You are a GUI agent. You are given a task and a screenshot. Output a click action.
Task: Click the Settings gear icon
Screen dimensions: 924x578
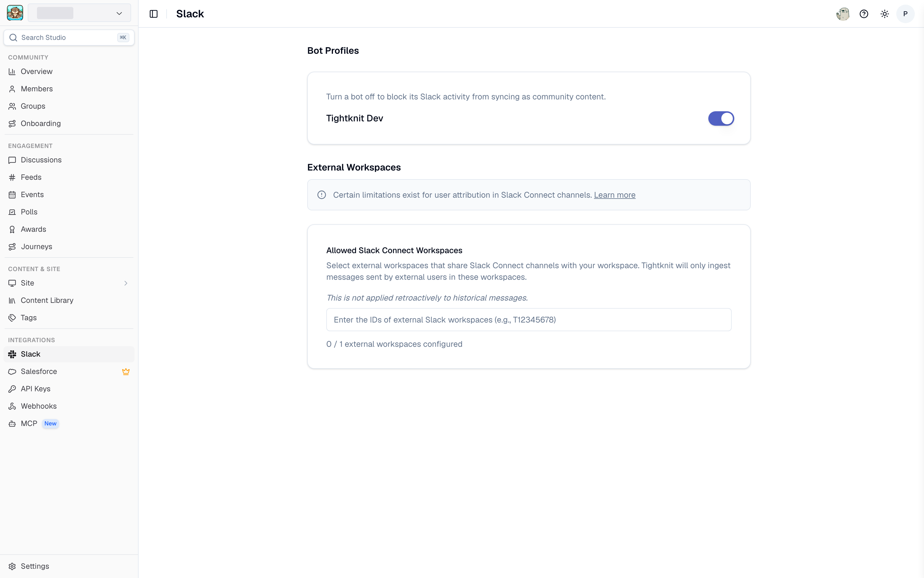12,566
